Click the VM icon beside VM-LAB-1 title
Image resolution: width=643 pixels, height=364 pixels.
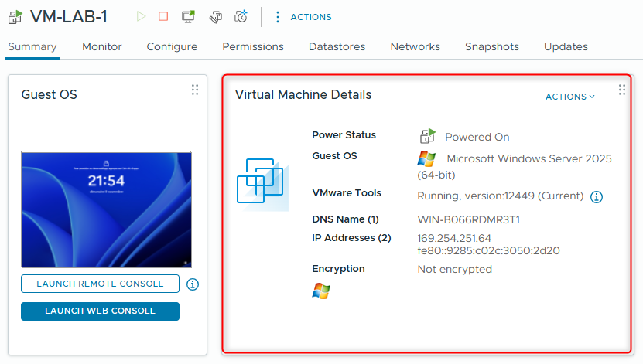[15, 17]
